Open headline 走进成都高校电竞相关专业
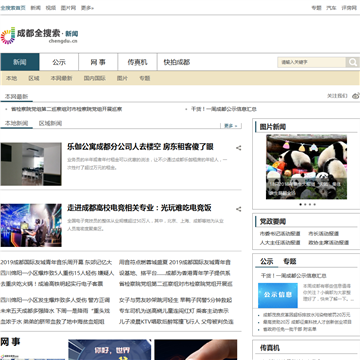360x360 pixels. pyautogui.click(x=139, y=208)
